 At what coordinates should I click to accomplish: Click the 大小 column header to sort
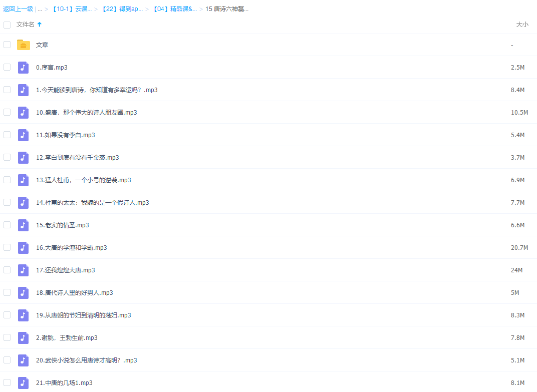pos(522,25)
